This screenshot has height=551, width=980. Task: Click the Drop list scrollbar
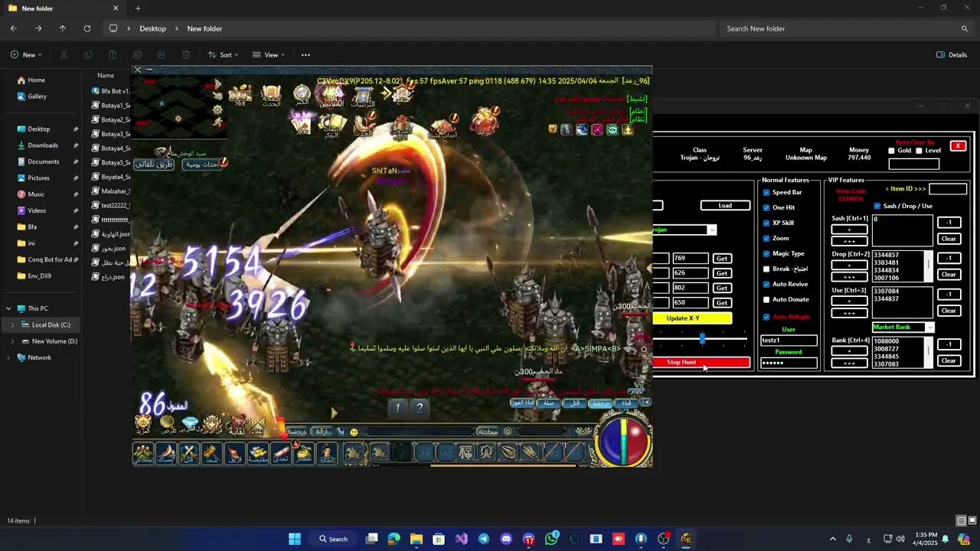click(929, 266)
